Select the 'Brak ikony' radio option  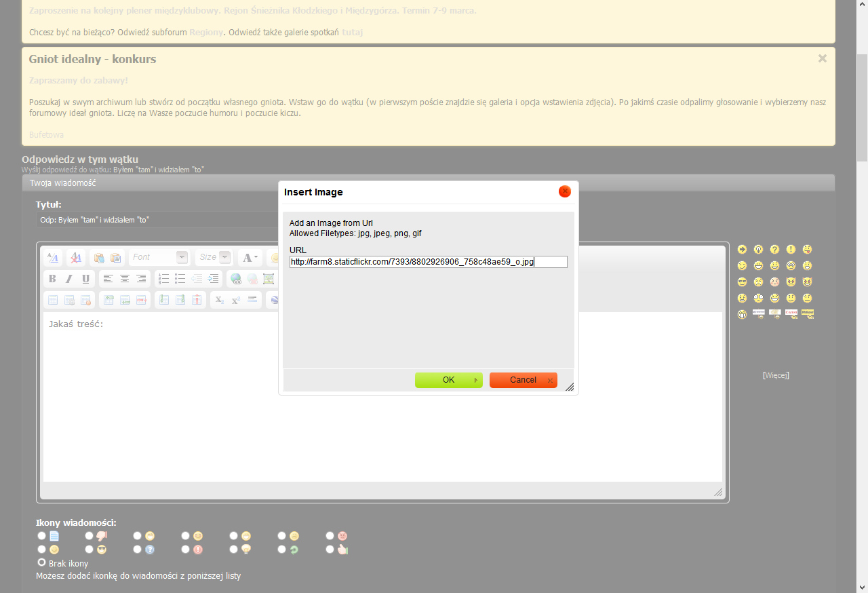42,562
